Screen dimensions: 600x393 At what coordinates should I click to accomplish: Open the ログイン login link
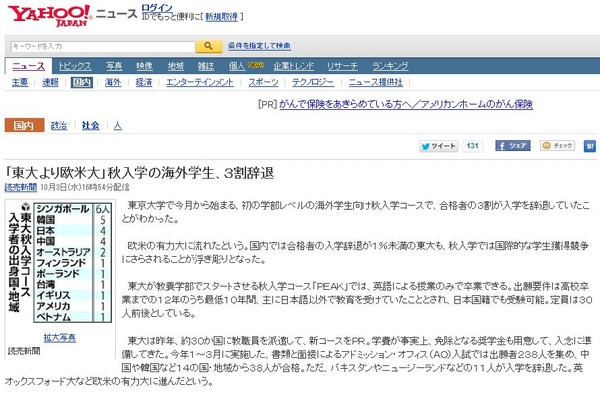pyautogui.click(x=157, y=8)
